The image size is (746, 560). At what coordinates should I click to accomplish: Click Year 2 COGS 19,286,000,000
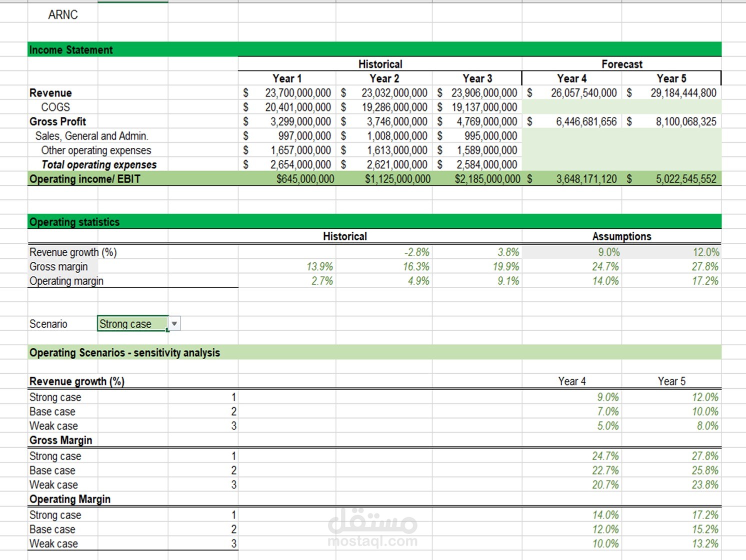tap(384, 107)
